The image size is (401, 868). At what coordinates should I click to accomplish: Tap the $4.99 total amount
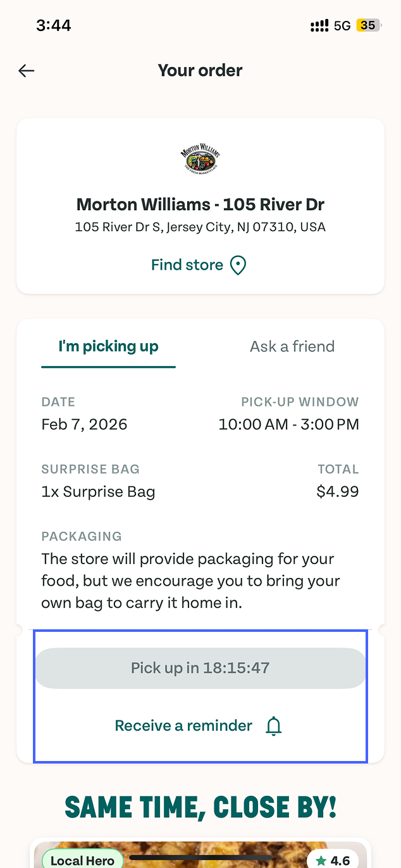point(337,491)
